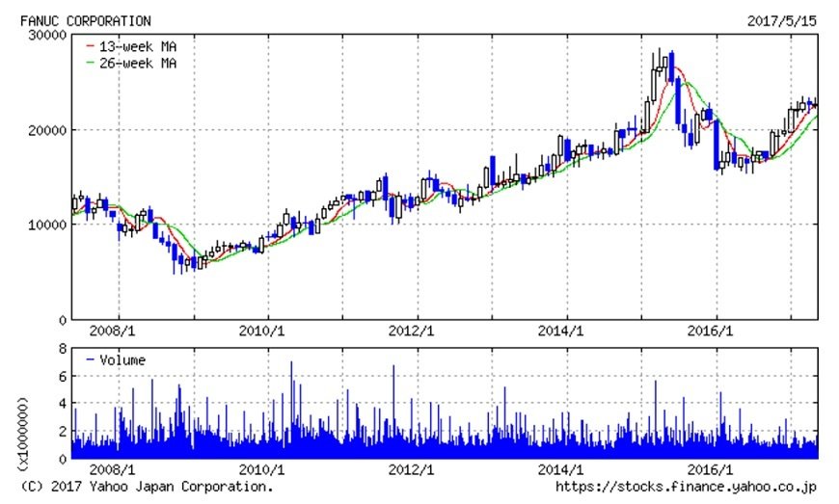Click the 2017/5/15 date label
The width and height of the screenshot is (839, 504).
pos(782,20)
